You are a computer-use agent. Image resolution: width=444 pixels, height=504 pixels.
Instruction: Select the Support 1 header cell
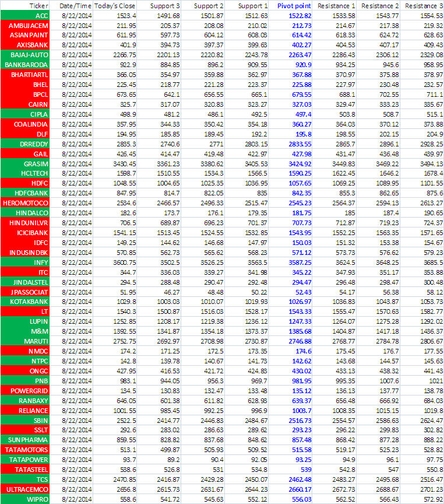point(246,5)
